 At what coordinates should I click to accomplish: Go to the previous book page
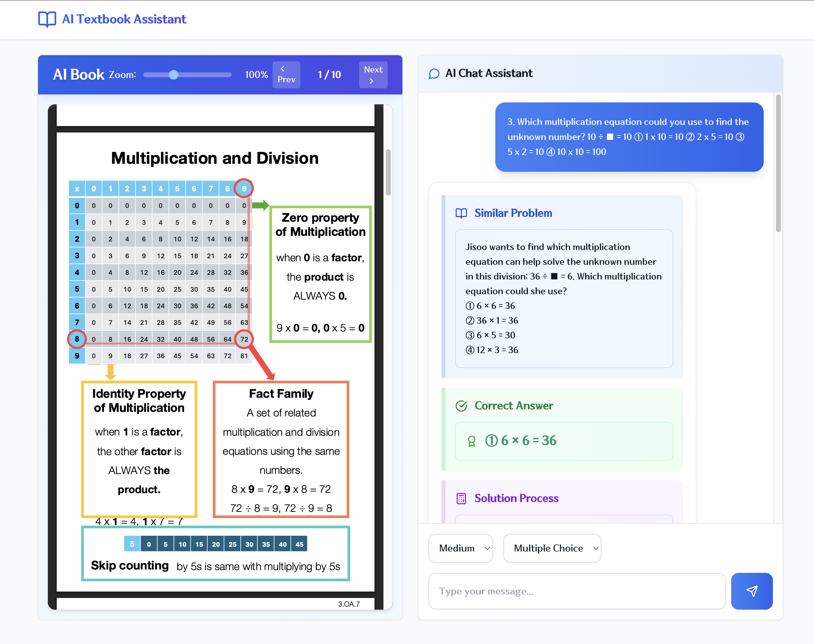pyautogui.click(x=286, y=75)
